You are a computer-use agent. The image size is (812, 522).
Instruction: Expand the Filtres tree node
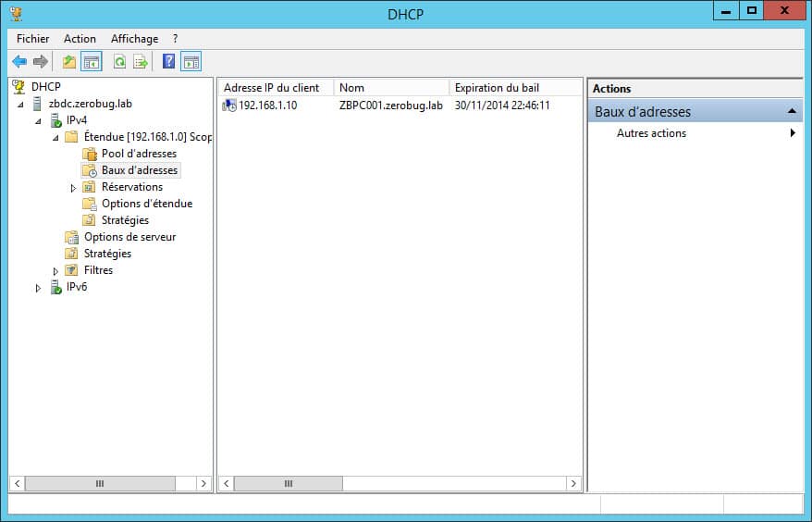tap(56, 271)
